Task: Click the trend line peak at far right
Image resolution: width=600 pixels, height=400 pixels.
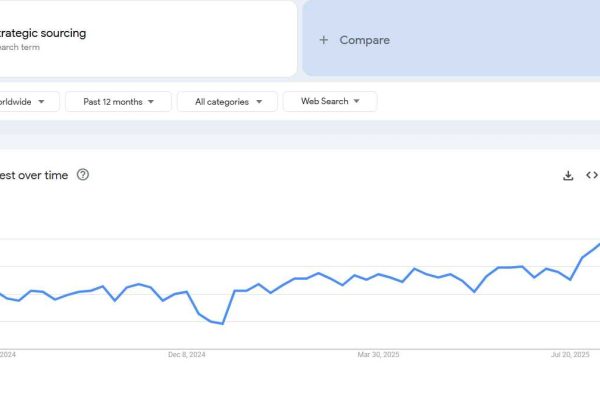Action: click(598, 245)
